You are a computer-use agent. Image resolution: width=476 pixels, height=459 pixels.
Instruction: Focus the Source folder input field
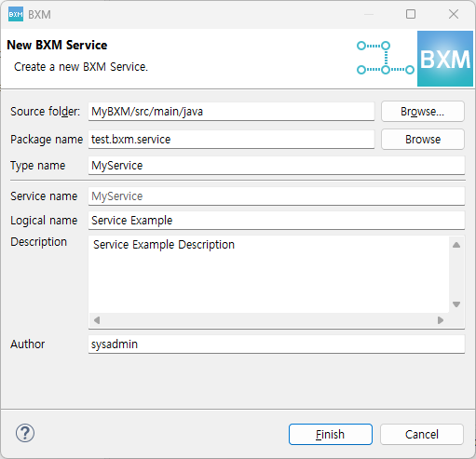pos(231,112)
